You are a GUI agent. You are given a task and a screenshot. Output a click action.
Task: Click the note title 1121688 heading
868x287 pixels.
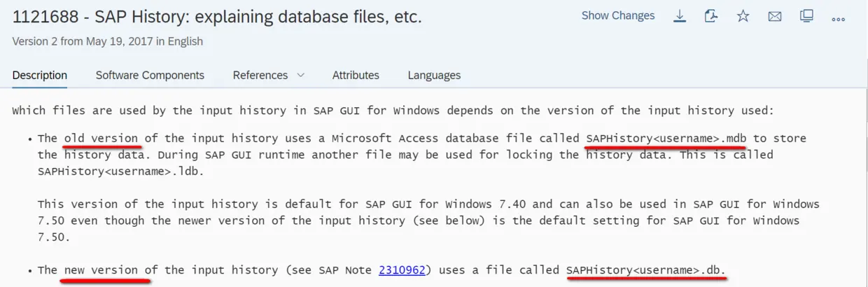[217, 17]
